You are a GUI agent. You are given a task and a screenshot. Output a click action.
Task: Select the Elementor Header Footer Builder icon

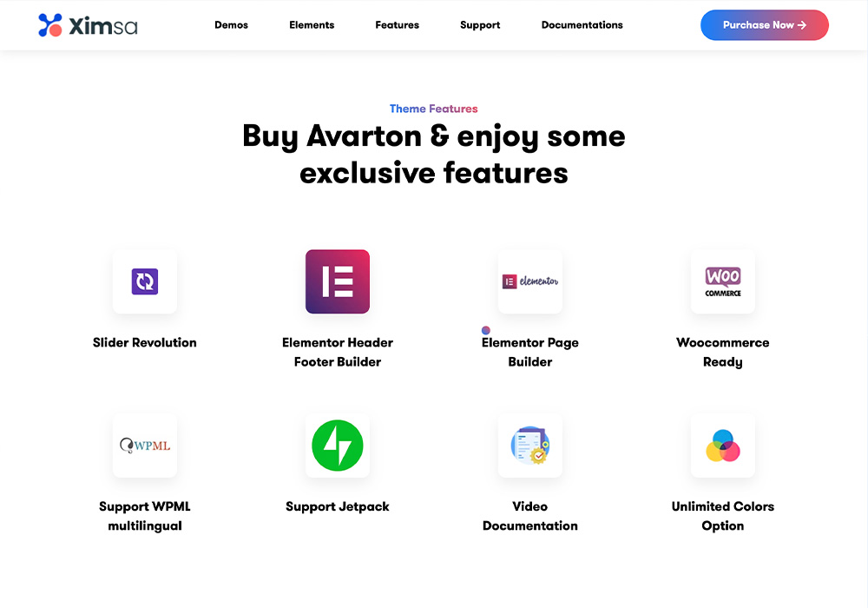(x=337, y=281)
